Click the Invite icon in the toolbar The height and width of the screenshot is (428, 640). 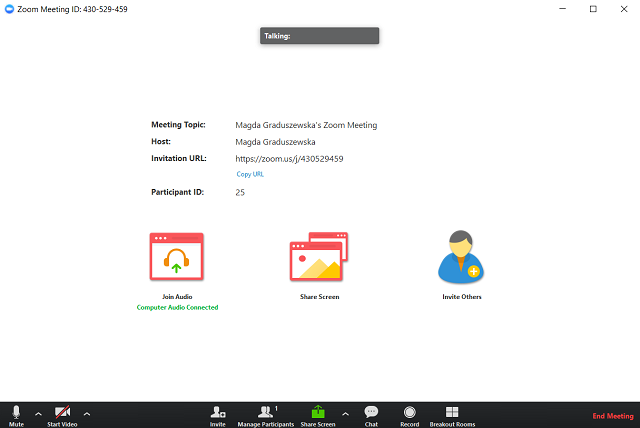[217, 412]
